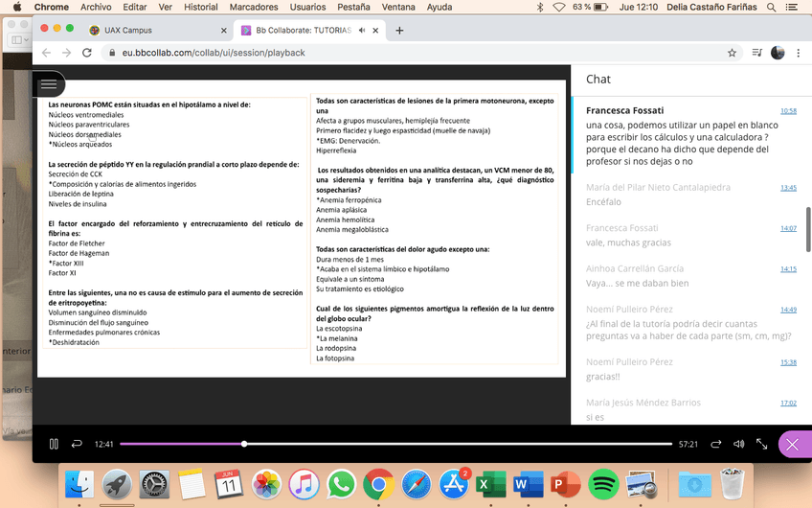
Task: Jump to chat timestamp 14:49
Action: point(787,310)
